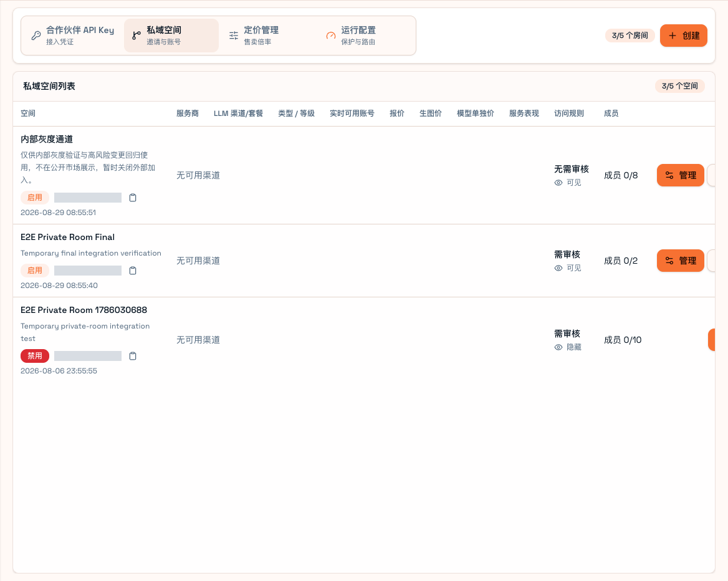
Task: Click the 启用 status of 内部灰度通道
Action: [x=35, y=198]
